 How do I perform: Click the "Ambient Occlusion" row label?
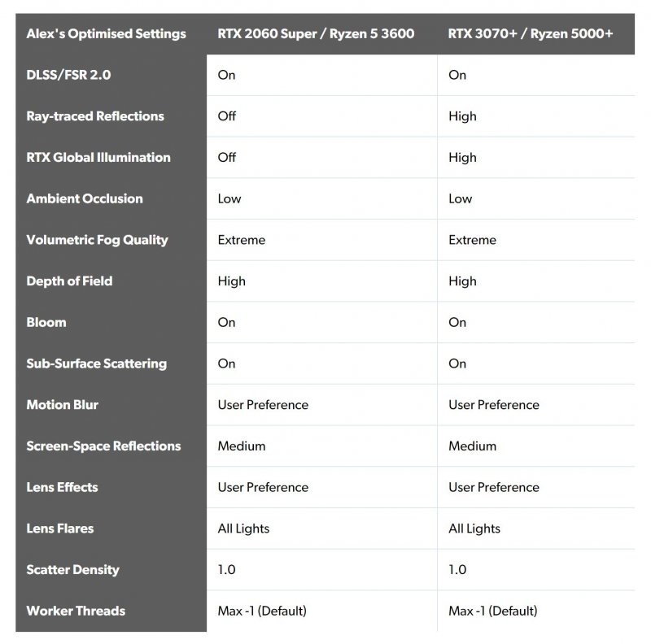click(x=85, y=198)
